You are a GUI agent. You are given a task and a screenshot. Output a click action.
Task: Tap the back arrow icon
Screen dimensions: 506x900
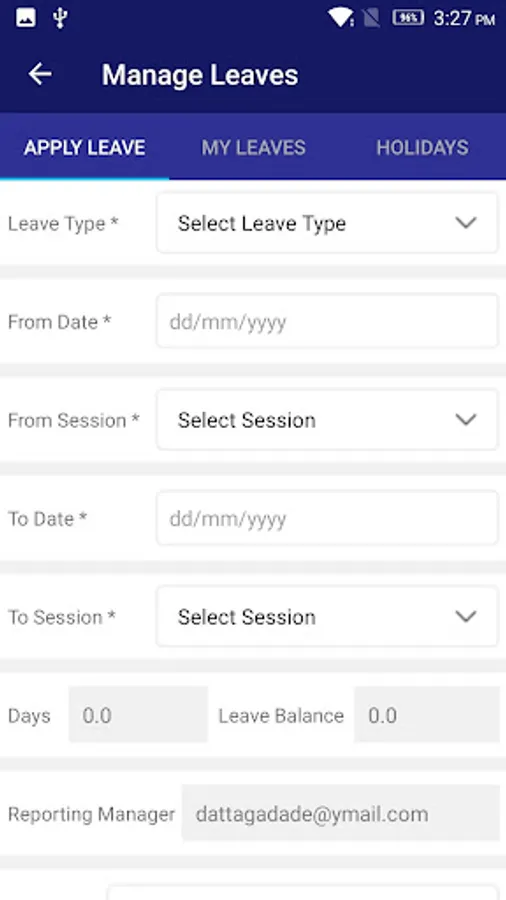tap(40, 74)
